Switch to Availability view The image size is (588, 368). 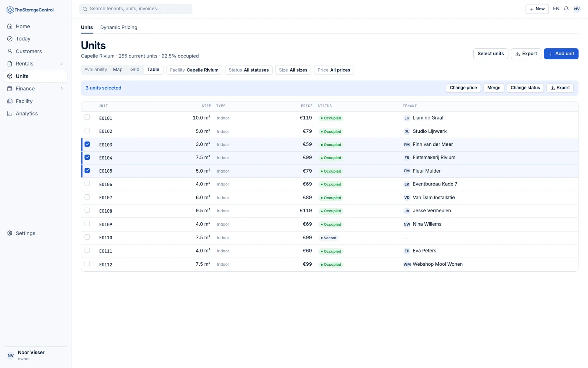coord(96,70)
